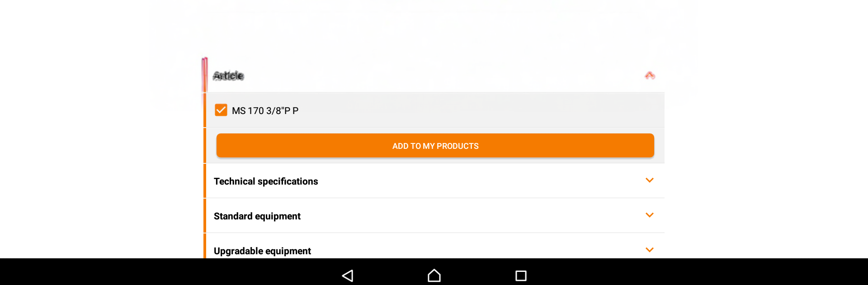
Task: Click the Standard equipment down chevron
Action: click(650, 215)
